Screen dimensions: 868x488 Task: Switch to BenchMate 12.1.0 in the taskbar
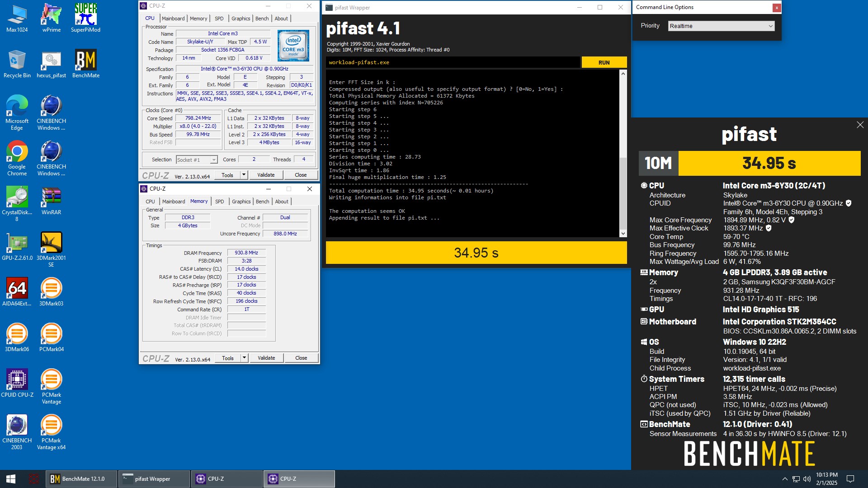point(81,479)
